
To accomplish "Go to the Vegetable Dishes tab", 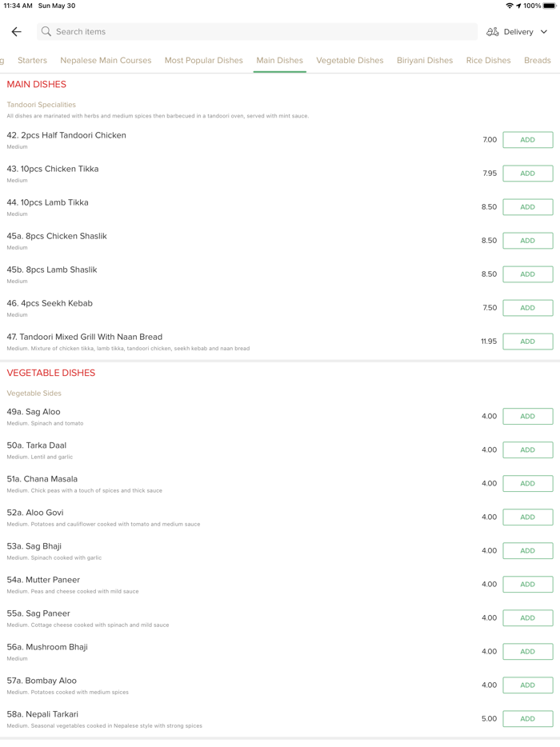I will (350, 61).
